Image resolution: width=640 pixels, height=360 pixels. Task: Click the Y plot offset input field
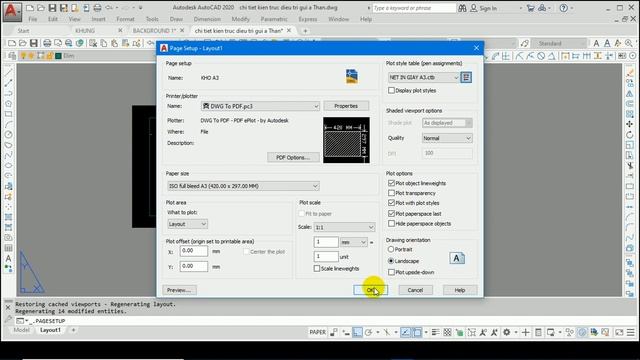(193, 266)
